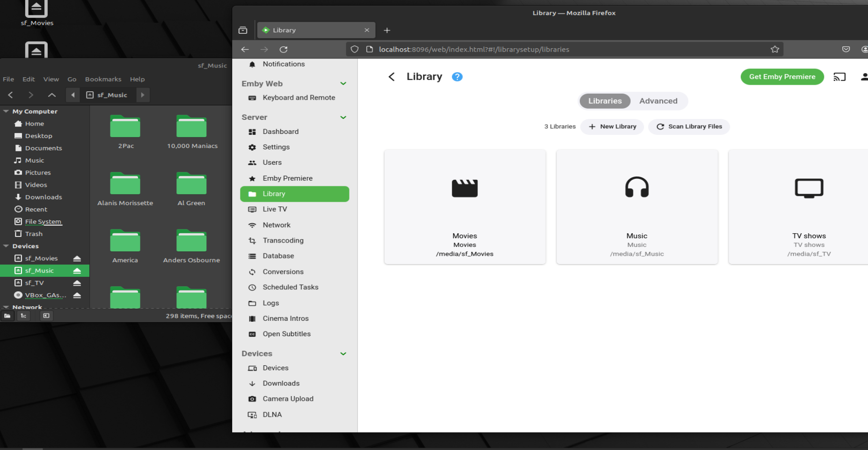Viewport: 868px width, 450px height.
Task: Open Live TV settings
Action: click(x=294, y=209)
